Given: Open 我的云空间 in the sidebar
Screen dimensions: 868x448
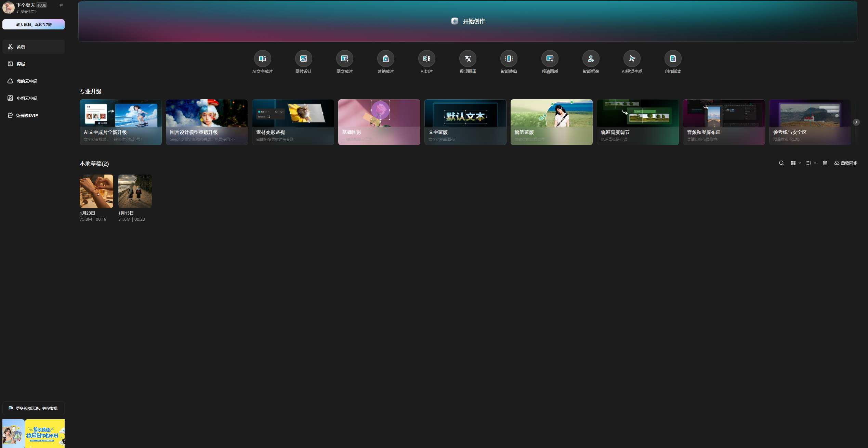Looking at the screenshot, I should click(27, 81).
